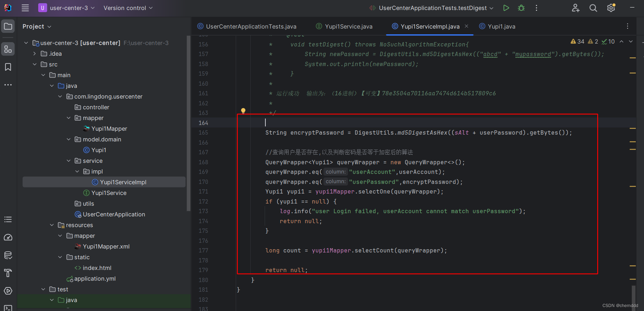The image size is (644, 311).
Task: Jump to previous highlighted problem arrow
Action: [x=621, y=41]
